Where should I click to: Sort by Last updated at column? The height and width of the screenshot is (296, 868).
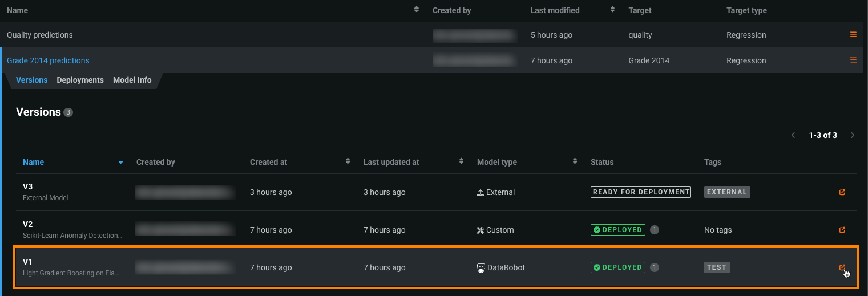coord(461,162)
